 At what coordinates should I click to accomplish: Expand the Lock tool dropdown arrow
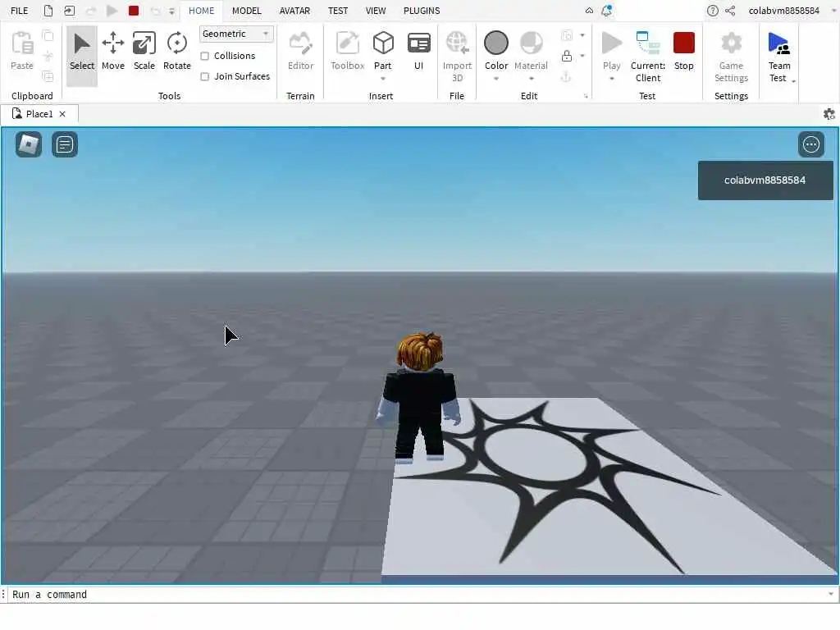click(x=582, y=56)
